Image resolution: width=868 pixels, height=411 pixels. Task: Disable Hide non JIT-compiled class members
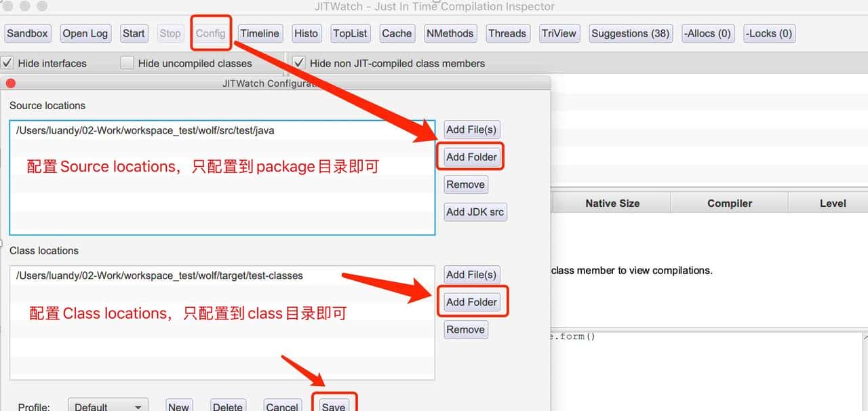(x=299, y=62)
